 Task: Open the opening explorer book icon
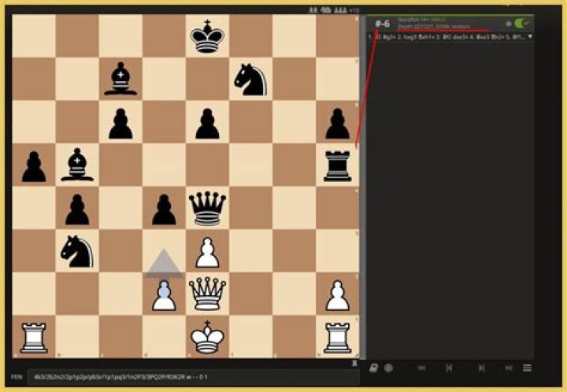click(373, 368)
